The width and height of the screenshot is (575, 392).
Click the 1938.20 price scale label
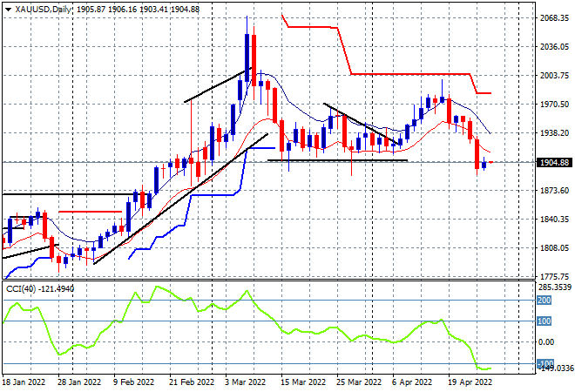(554, 133)
